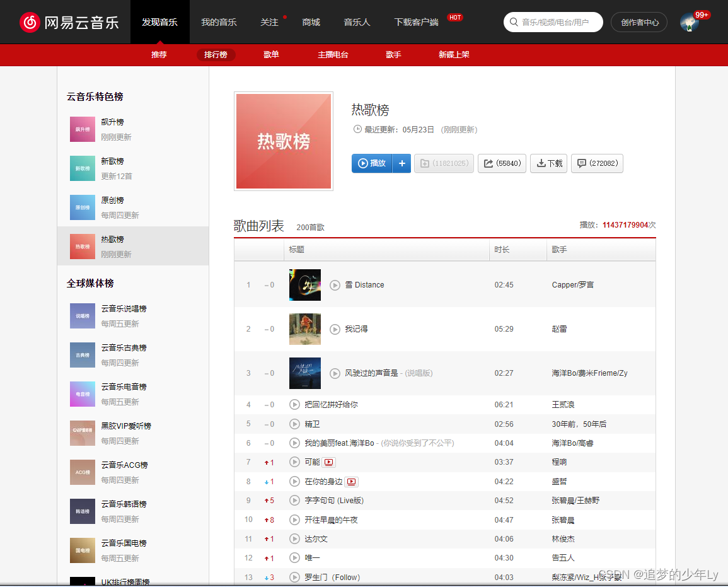
Task: Play the 在你的身边 song
Action: click(x=294, y=482)
